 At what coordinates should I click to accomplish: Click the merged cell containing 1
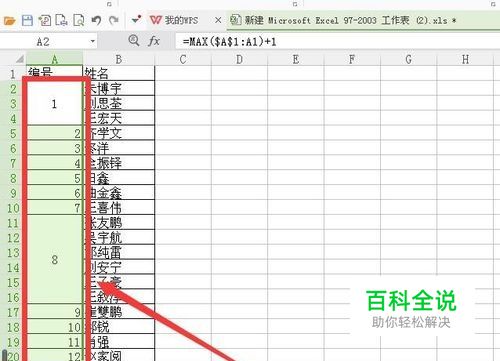pyautogui.click(x=54, y=103)
